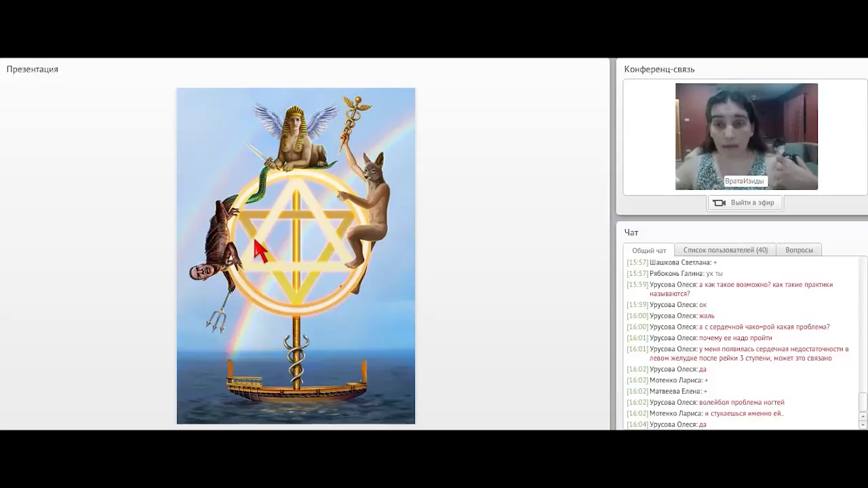Click the 'ВратаИзиды' name label on video
The height and width of the screenshot is (488, 868).
click(745, 181)
